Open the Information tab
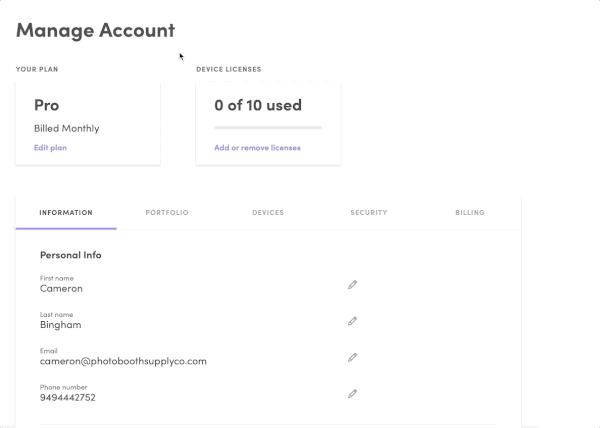Screen dimensions: 600x428 (x=66, y=213)
